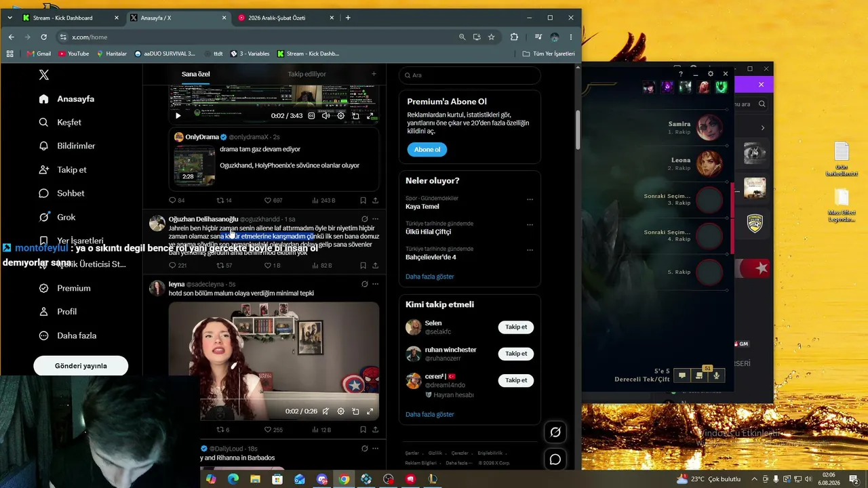Open Sohbet chat in X sidebar
The width and height of the screenshot is (868, 488).
(62, 194)
